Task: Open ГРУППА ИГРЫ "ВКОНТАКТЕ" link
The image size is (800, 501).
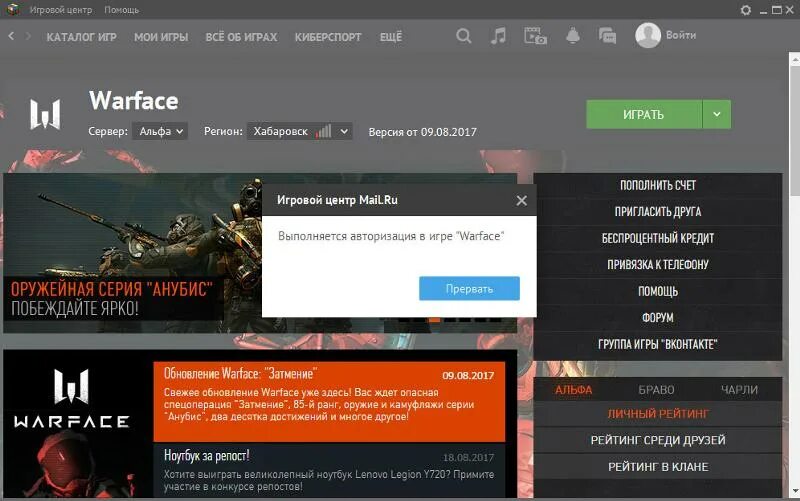Action: (x=658, y=344)
